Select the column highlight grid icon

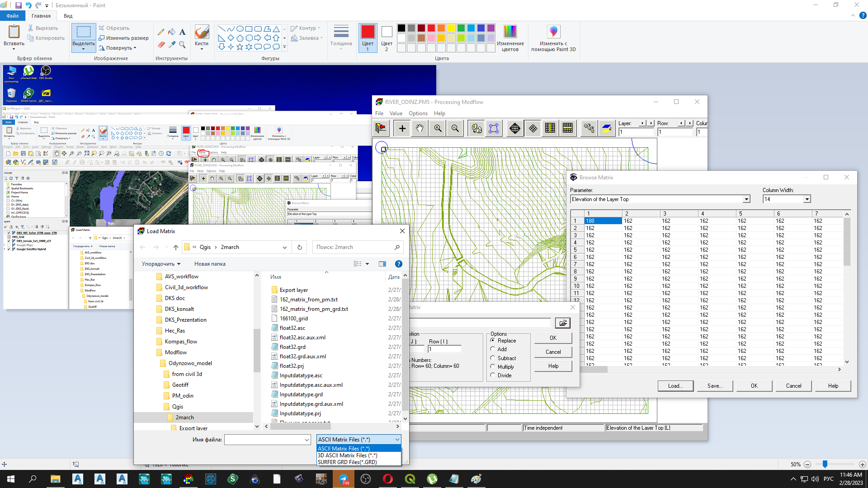pos(550,128)
